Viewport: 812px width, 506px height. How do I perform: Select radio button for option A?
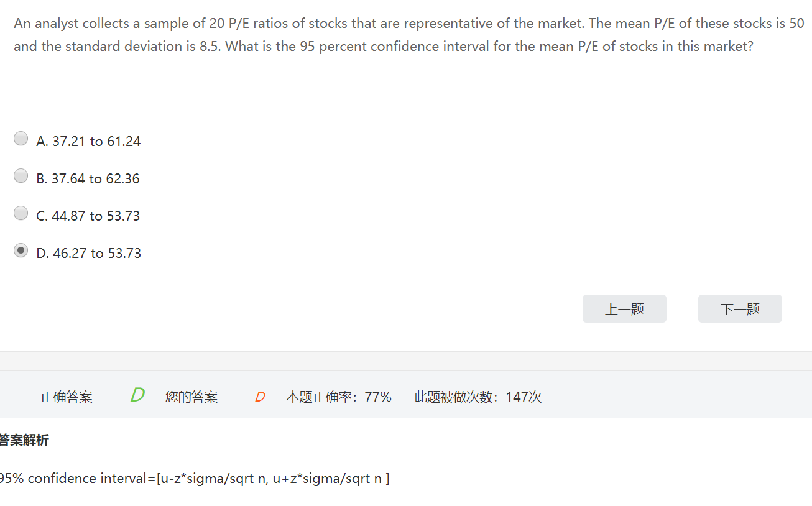point(21,139)
